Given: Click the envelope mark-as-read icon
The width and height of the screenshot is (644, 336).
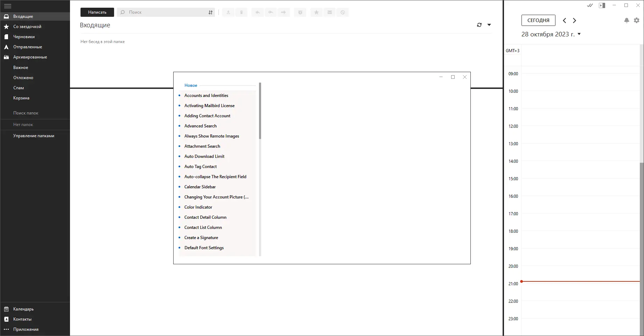Looking at the screenshot, I should coord(330,12).
